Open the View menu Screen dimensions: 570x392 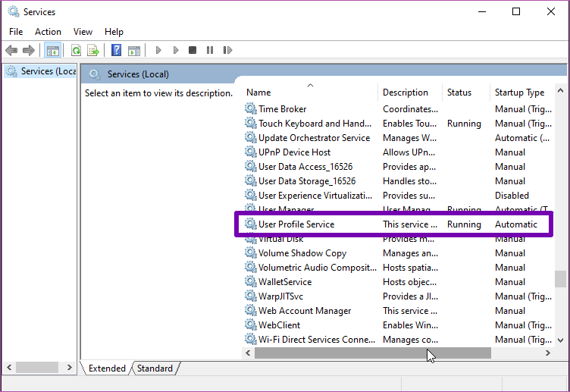click(x=83, y=32)
